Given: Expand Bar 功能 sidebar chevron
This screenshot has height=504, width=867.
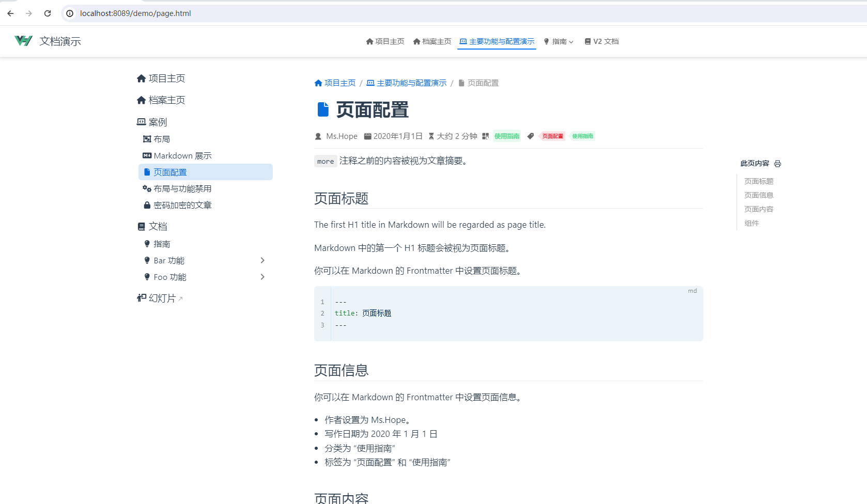Looking at the screenshot, I should [x=262, y=260].
